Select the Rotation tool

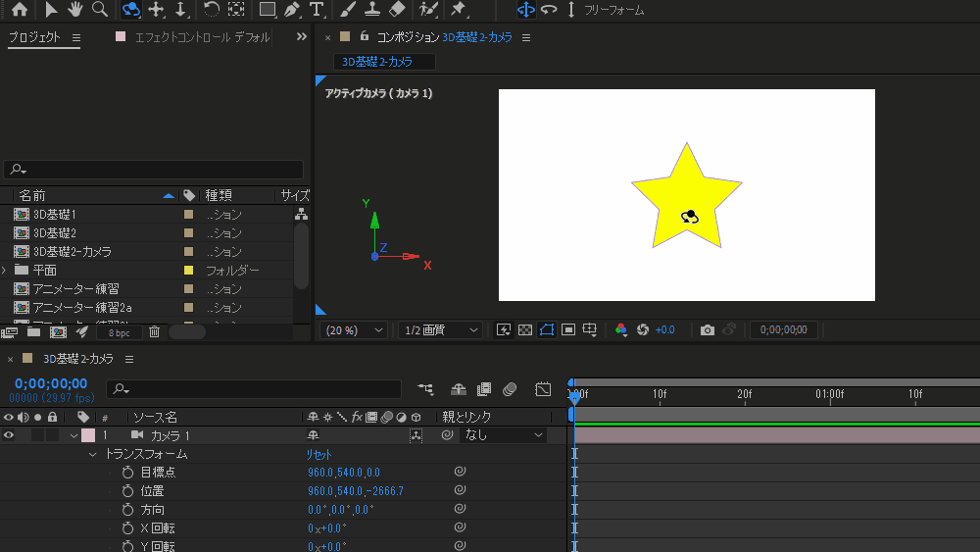click(212, 10)
